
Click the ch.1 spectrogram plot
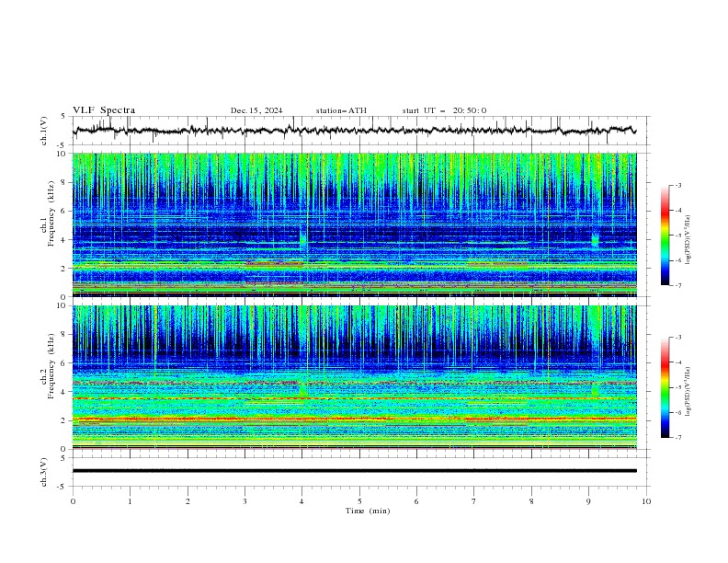coord(355,224)
